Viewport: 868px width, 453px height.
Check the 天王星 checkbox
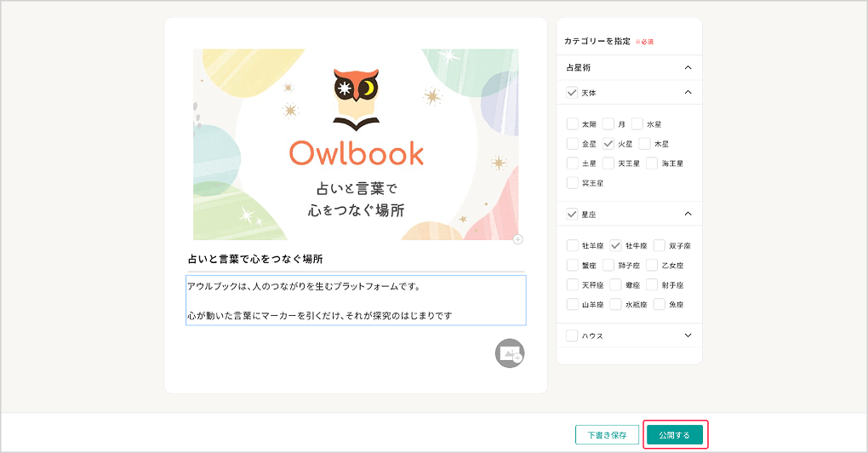click(x=608, y=163)
